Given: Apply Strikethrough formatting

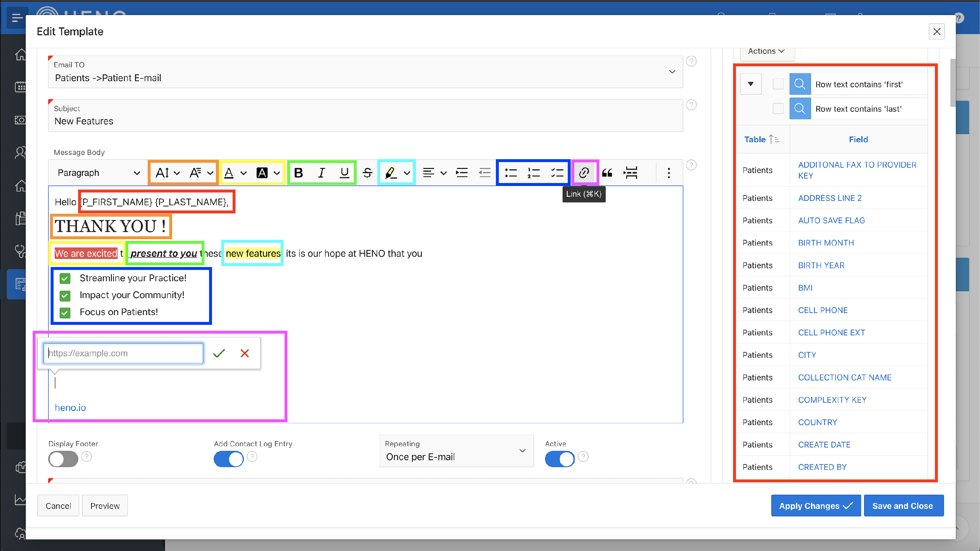Looking at the screenshot, I should click(x=367, y=173).
